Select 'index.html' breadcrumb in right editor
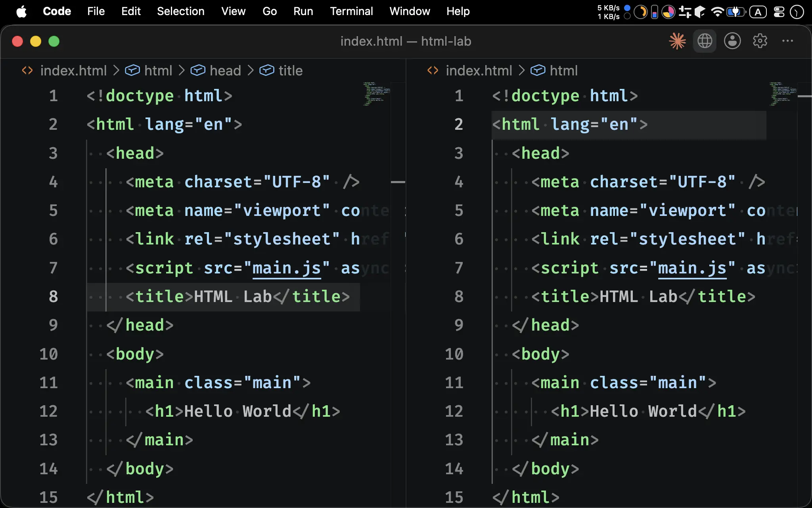This screenshot has height=508, width=812. [479, 71]
